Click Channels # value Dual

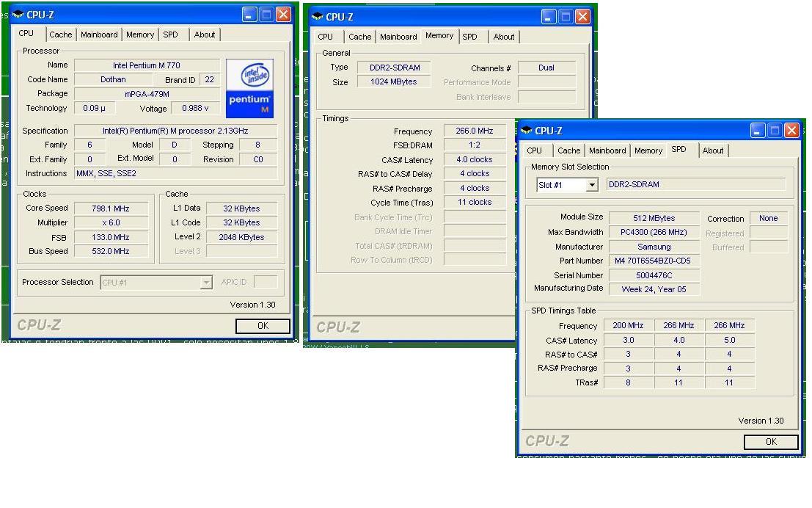(546, 68)
